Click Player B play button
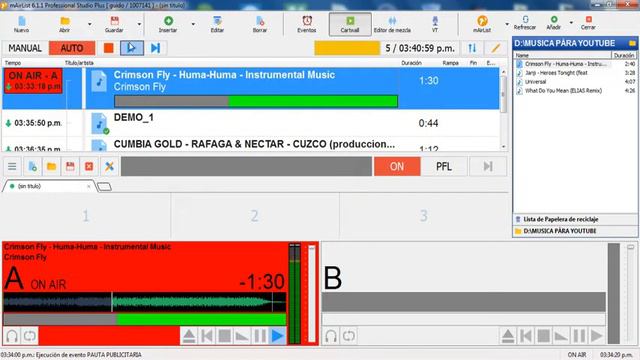This screenshot has height=360, width=640. click(597, 336)
